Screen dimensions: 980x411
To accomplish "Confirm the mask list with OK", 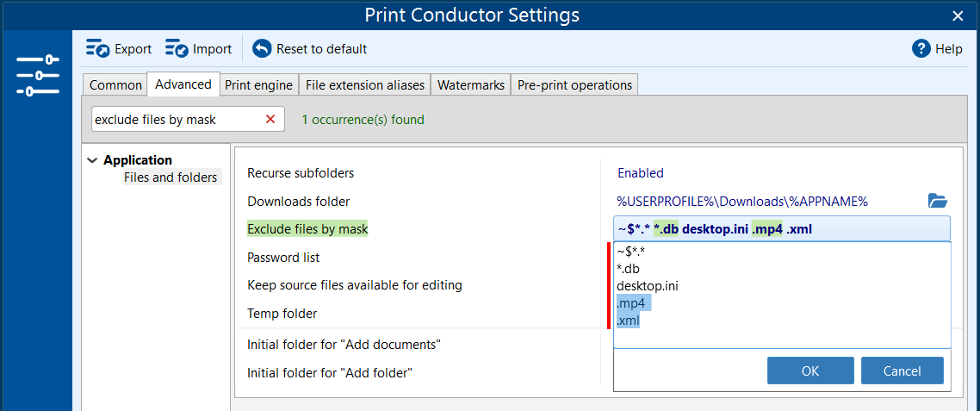I will [x=809, y=371].
